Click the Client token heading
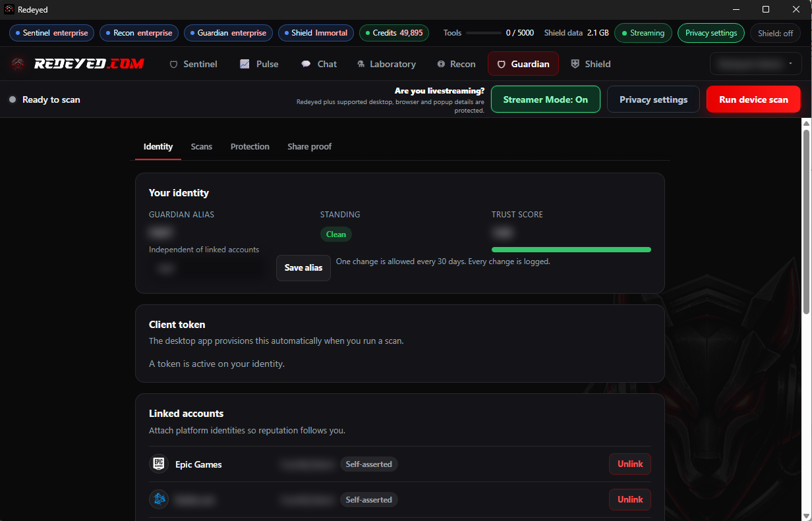This screenshot has height=521, width=812. [177, 324]
